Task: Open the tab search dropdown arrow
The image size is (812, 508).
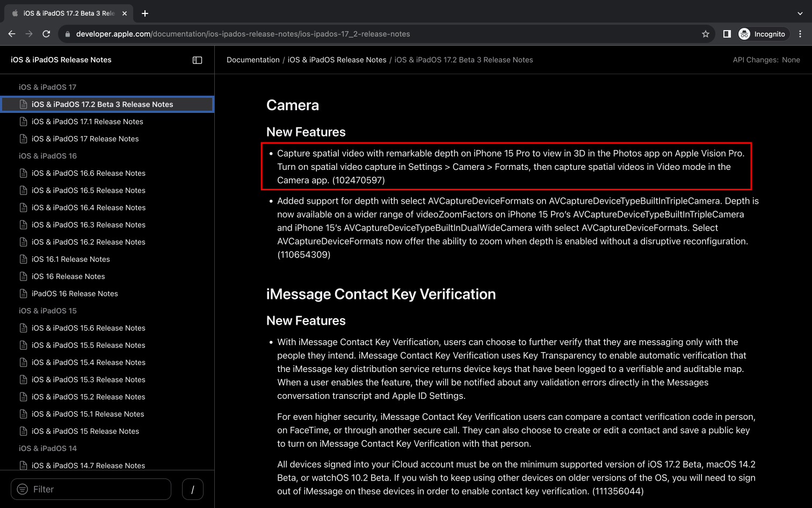Action: [x=800, y=13]
